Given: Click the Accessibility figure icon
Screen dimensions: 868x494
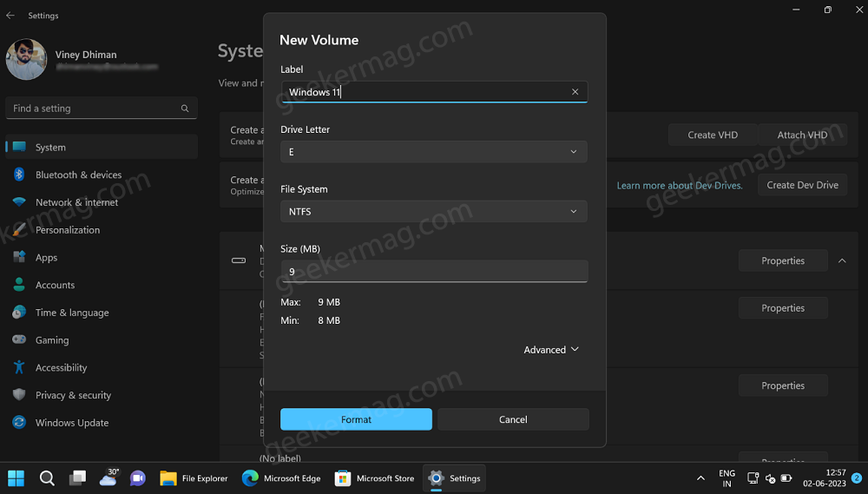Looking at the screenshot, I should (x=19, y=367).
